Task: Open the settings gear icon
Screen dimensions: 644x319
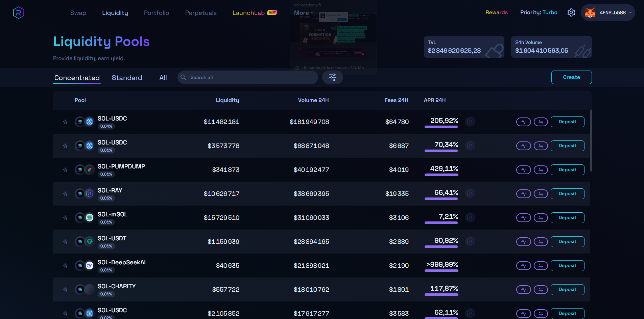Action: click(x=571, y=12)
